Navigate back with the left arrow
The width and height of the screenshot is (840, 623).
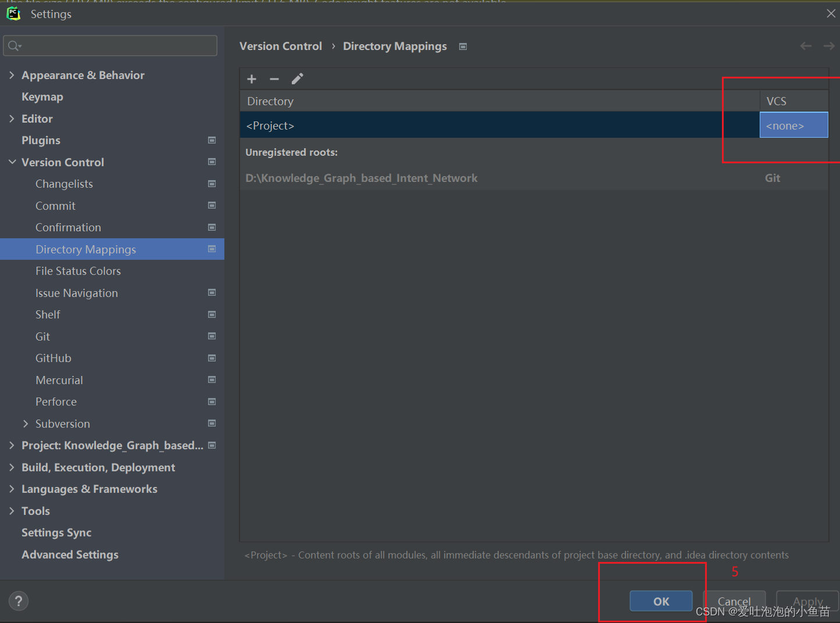click(806, 46)
